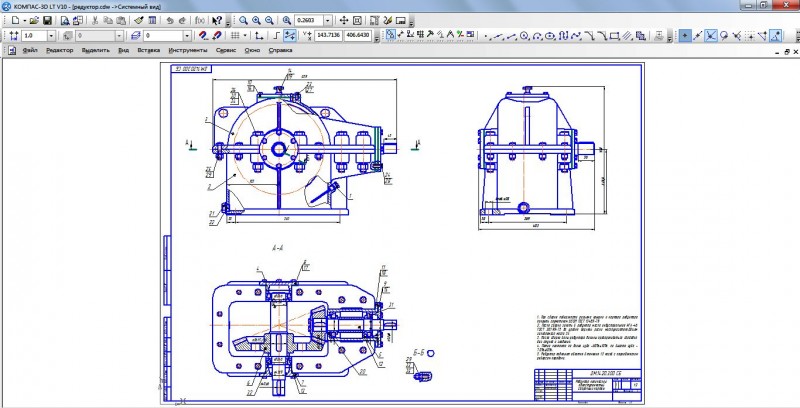Toggle the tangent snap

pyautogui.click(x=723, y=36)
